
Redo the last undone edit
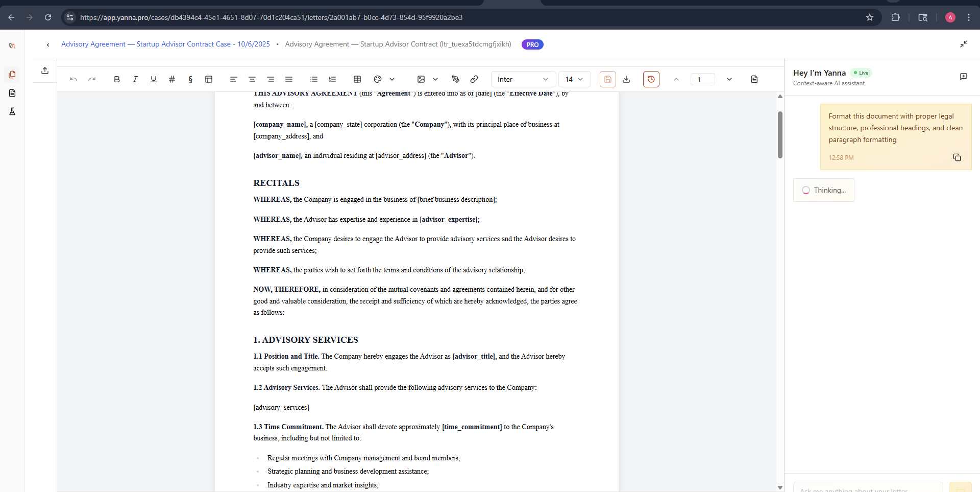pyautogui.click(x=92, y=79)
